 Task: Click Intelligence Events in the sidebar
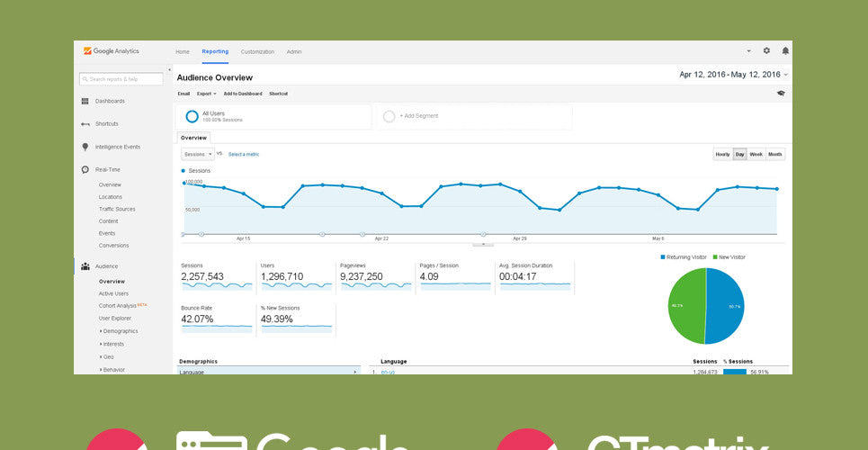(x=117, y=147)
